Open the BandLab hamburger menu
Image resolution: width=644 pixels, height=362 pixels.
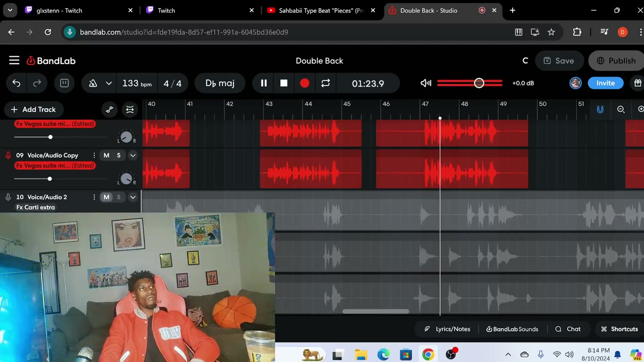pyautogui.click(x=14, y=61)
